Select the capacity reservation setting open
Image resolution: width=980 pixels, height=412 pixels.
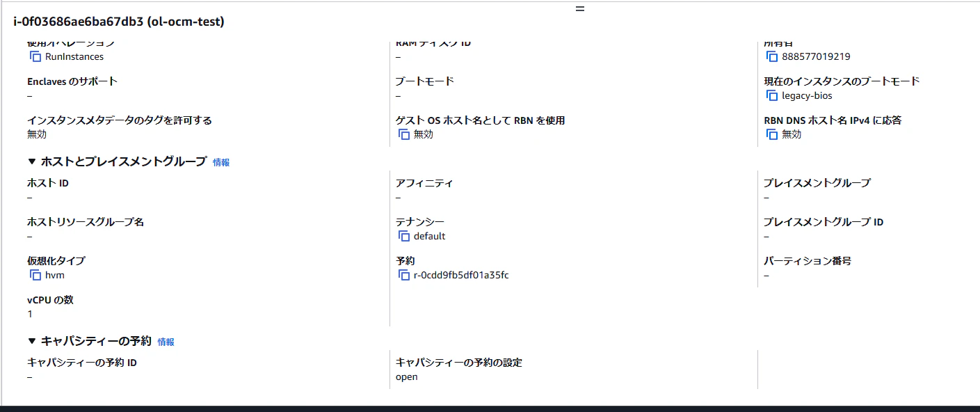click(407, 377)
